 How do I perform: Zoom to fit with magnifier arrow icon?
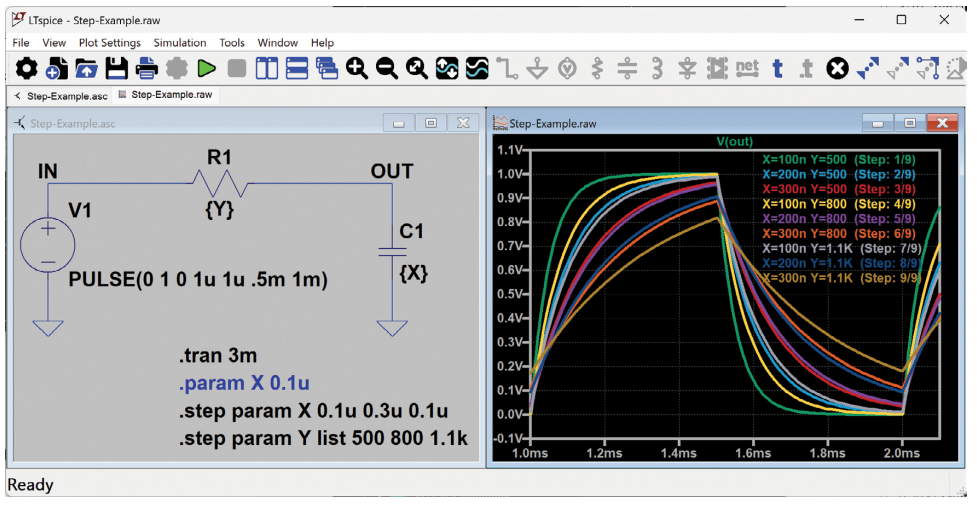416,68
